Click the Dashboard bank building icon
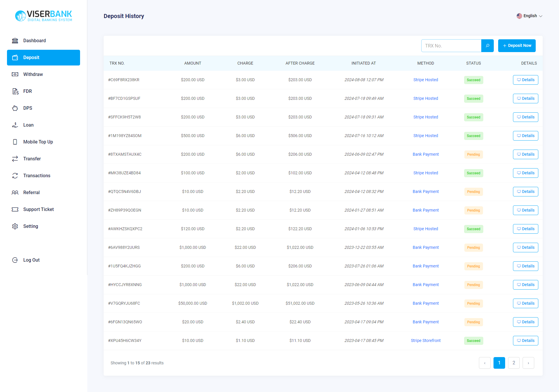Screen dimensions: 559x392 [x=15, y=41]
